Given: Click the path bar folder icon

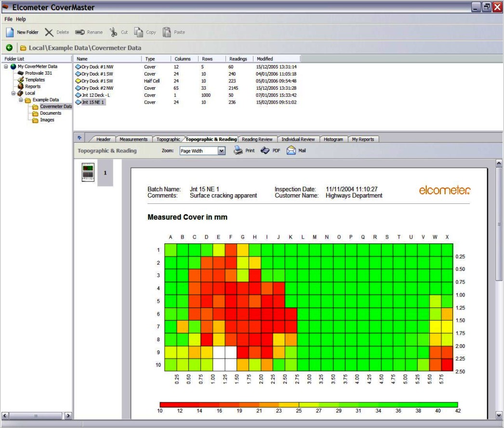Looking at the screenshot, I should coord(23,48).
